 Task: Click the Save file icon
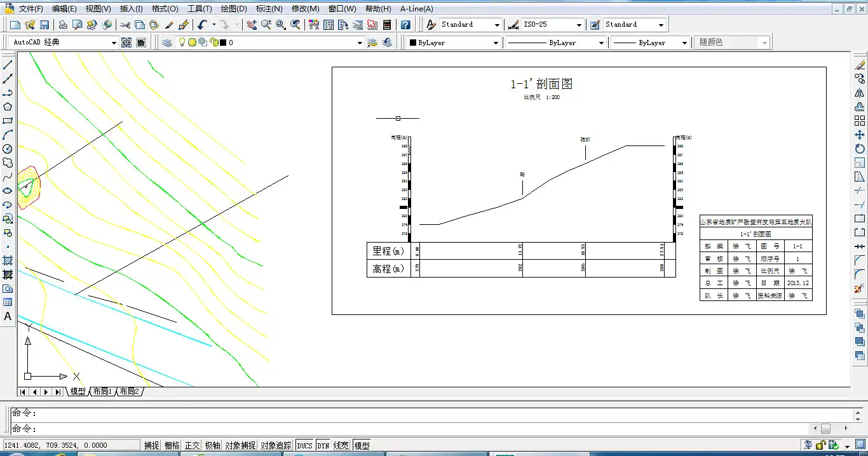tap(44, 25)
